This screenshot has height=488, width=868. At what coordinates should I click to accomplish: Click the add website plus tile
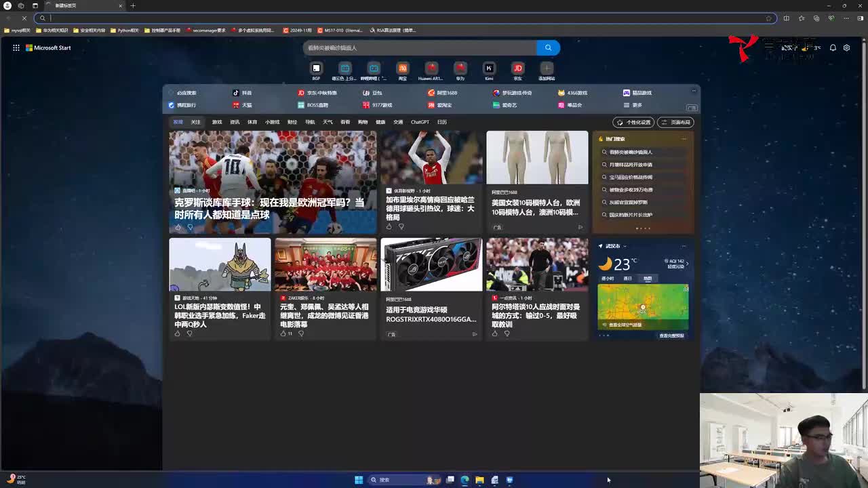[547, 71]
